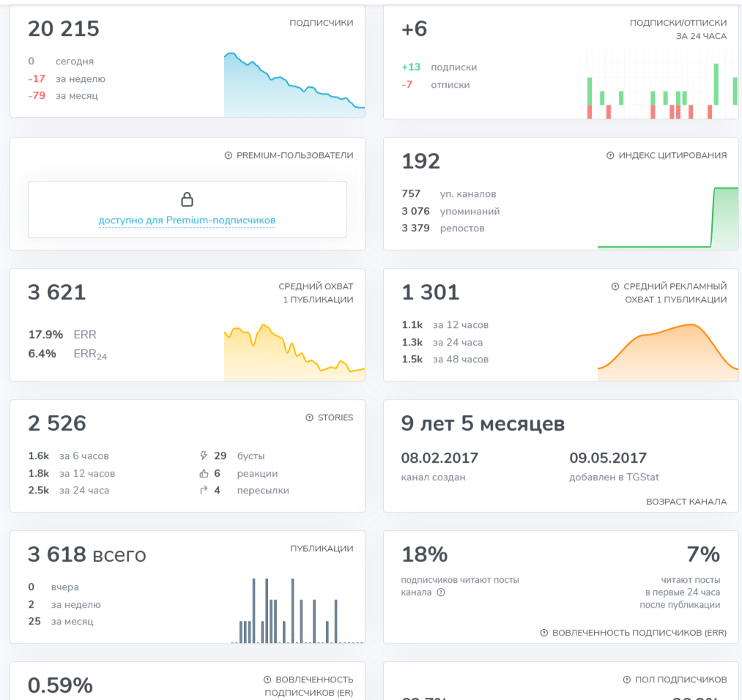Screen dimensions: 742x700
Task: Click the boosts lightning icon
Action: tap(204, 455)
